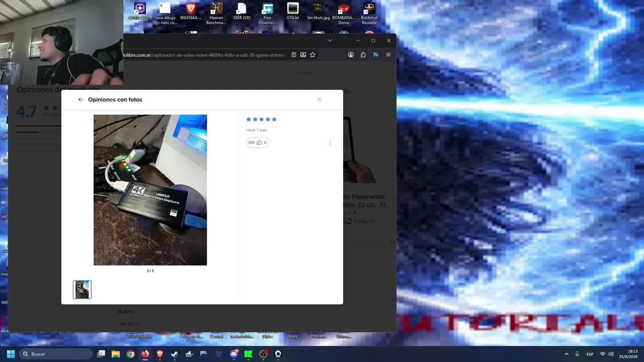644x362 pixels.
Task: Select the review photo thumbnail below the image
Action: coord(82,290)
